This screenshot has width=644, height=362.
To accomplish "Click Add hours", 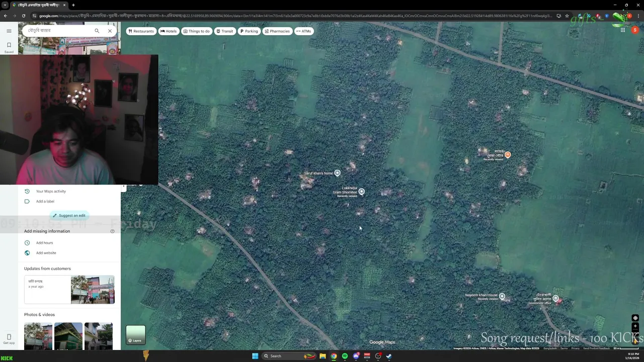I will click(x=44, y=243).
